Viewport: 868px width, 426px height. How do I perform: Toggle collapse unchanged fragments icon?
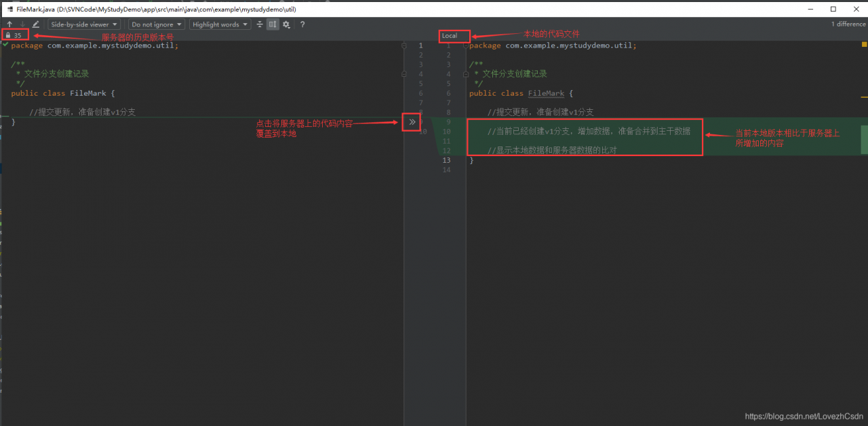(260, 24)
